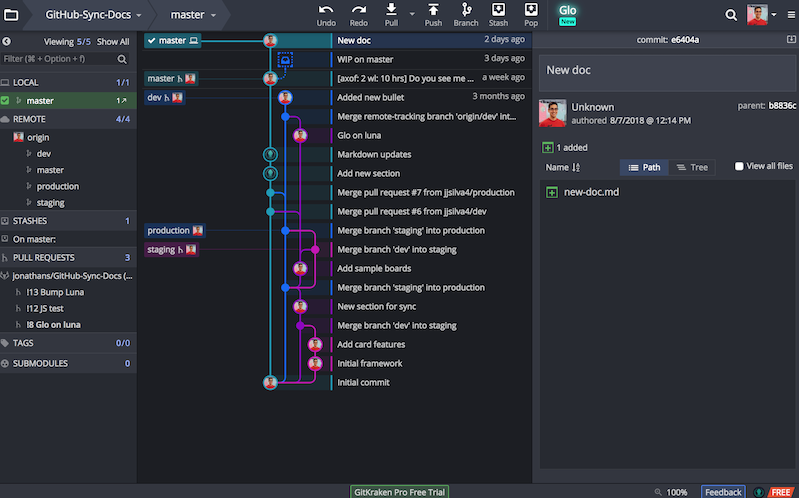800x498 pixels.
Task: Select the 'Add new section' commit node
Action: click(270, 173)
